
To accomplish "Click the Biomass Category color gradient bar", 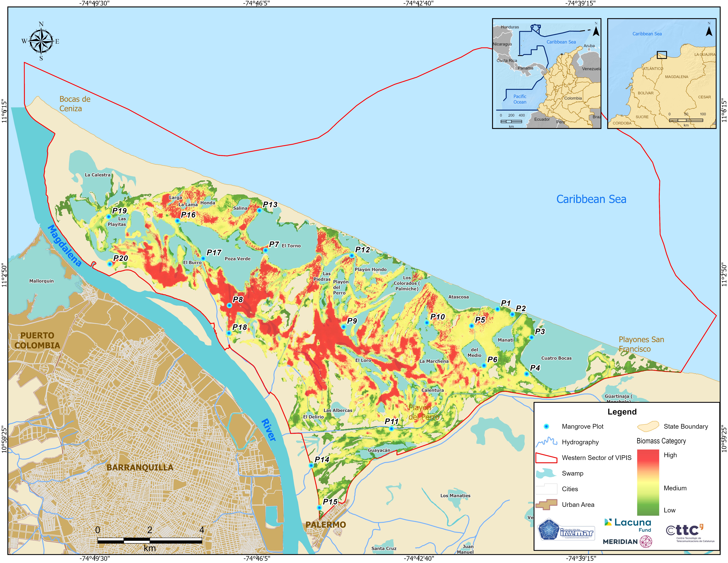I will click(648, 482).
